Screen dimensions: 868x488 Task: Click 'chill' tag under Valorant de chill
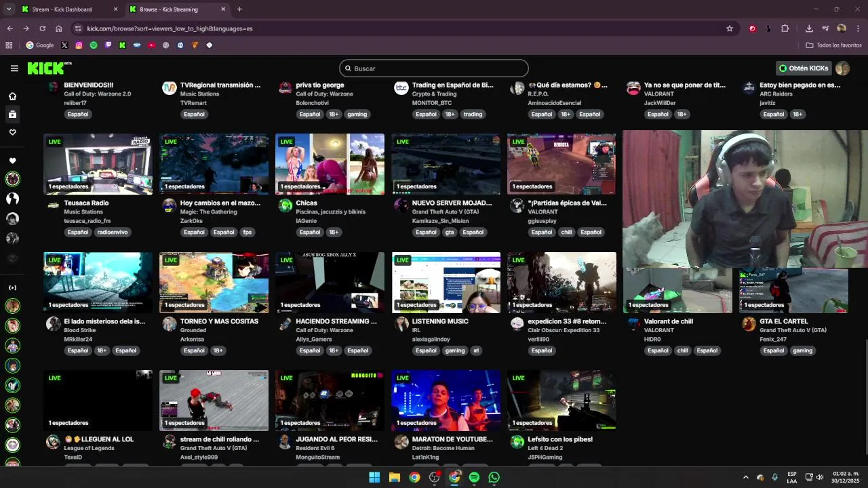pyautogui.click(x=682, y=351)
